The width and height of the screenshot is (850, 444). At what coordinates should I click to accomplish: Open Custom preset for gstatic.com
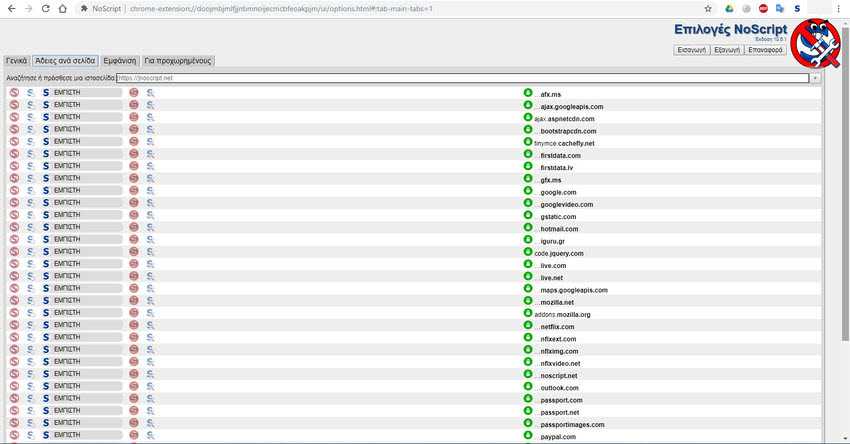tap(150, 215)
